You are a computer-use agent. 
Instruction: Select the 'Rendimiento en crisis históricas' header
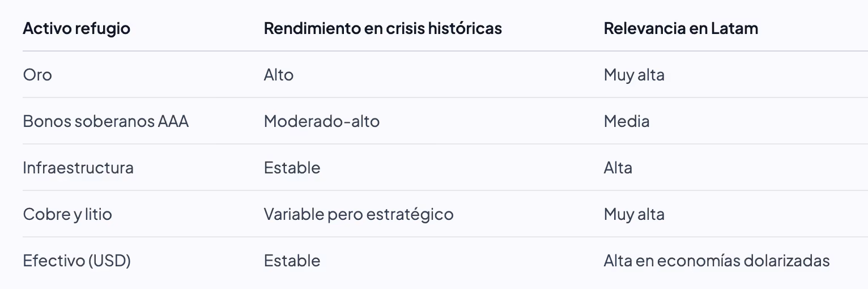pyautogui.click(x=383, y=28)
